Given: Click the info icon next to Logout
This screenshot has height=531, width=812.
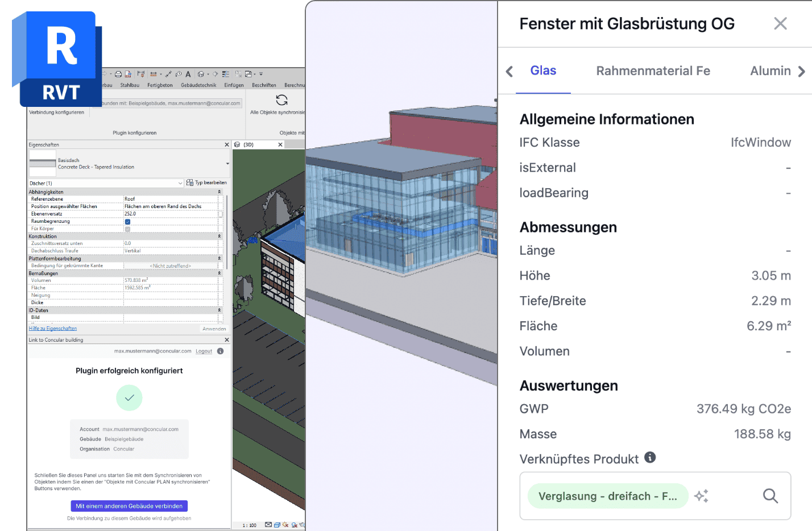Looking at the screenshot, I should pos(221,351).
